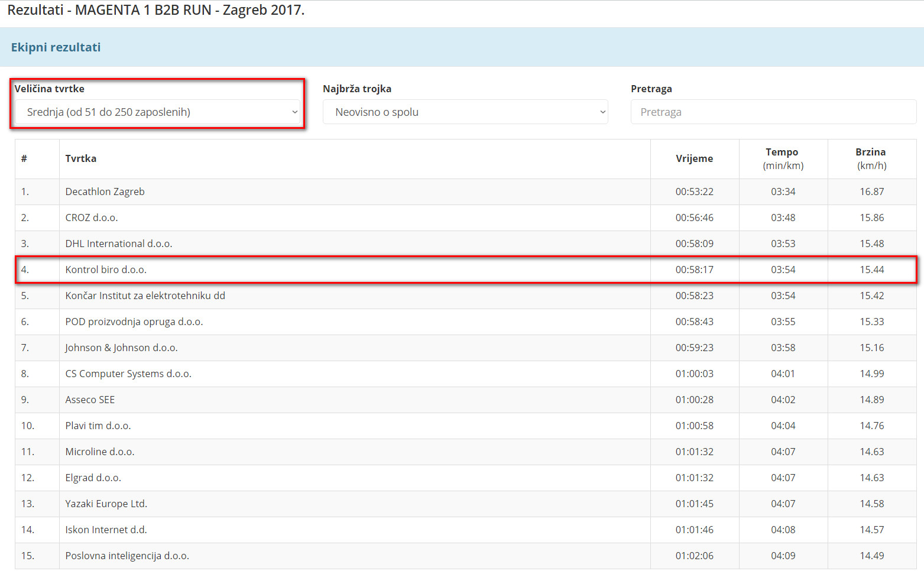924x571 pixels.
Task: Click the # column header
Action: [x=24, y=158]
